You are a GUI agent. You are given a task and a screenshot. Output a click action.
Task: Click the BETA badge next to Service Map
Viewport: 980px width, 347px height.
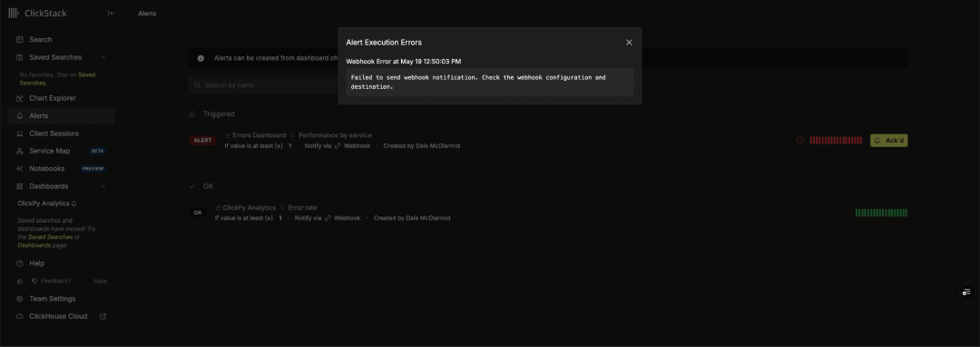point(97,152)
